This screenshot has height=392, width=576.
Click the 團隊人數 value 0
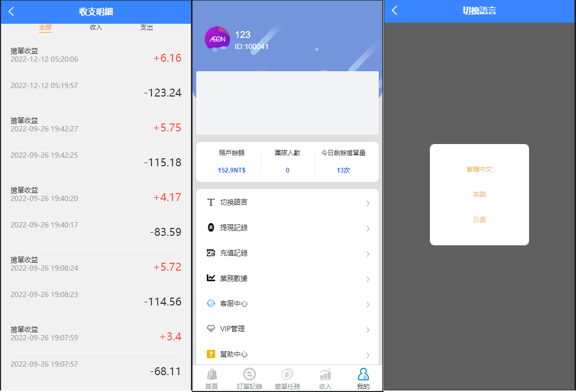287,170
